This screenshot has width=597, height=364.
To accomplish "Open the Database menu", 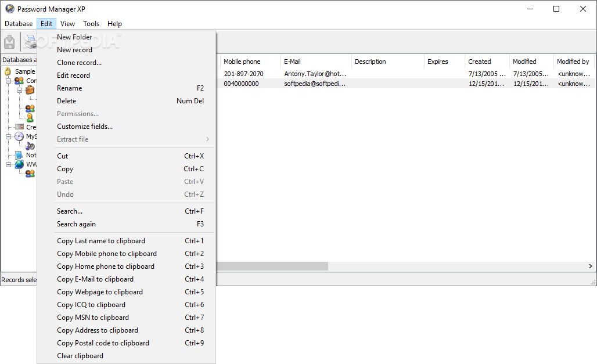I will pos(19,24).
